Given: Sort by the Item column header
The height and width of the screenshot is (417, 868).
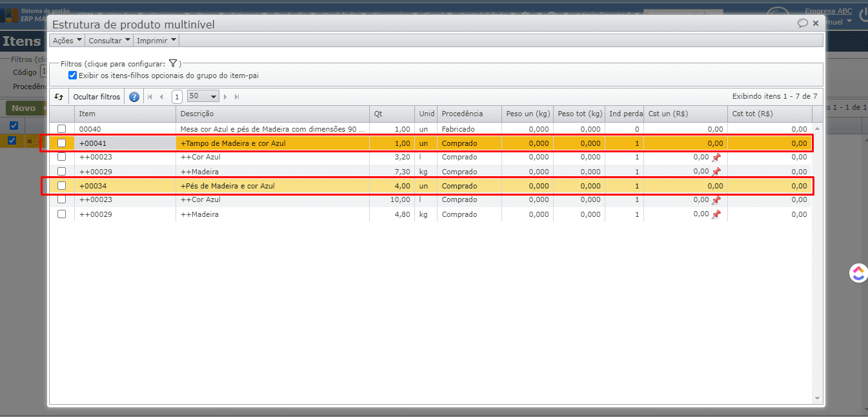Looking at the screenshot, I should coord(125,114).
